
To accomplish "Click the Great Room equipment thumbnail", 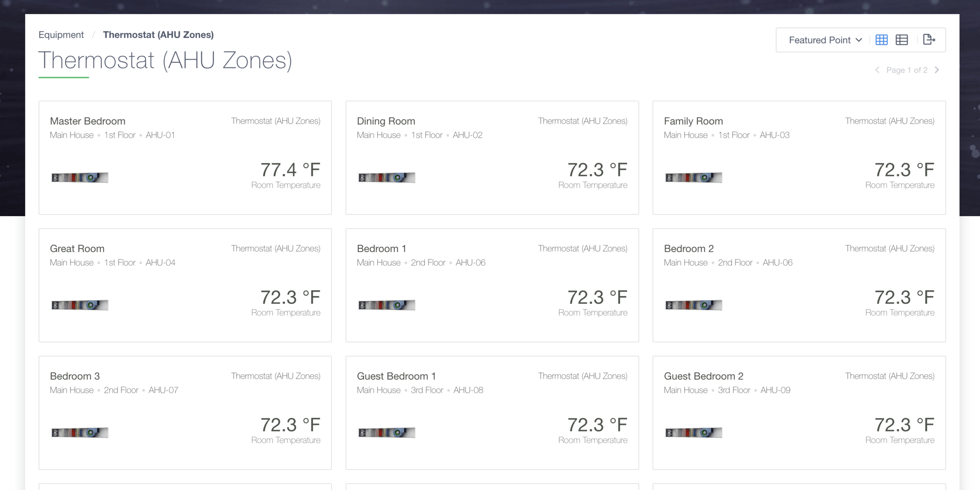I will tap(80, 305).
